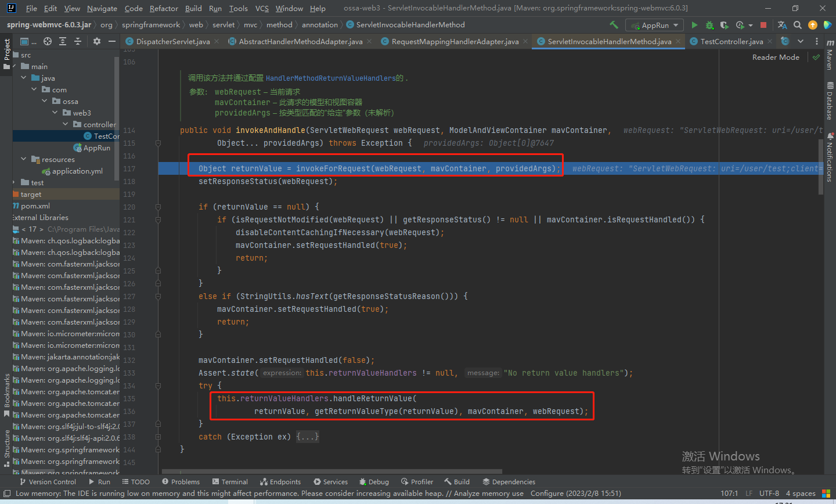The width and height of the screenshot is (836, 504).
Task: Collapse the ossa package
Action: coord(45,101)
